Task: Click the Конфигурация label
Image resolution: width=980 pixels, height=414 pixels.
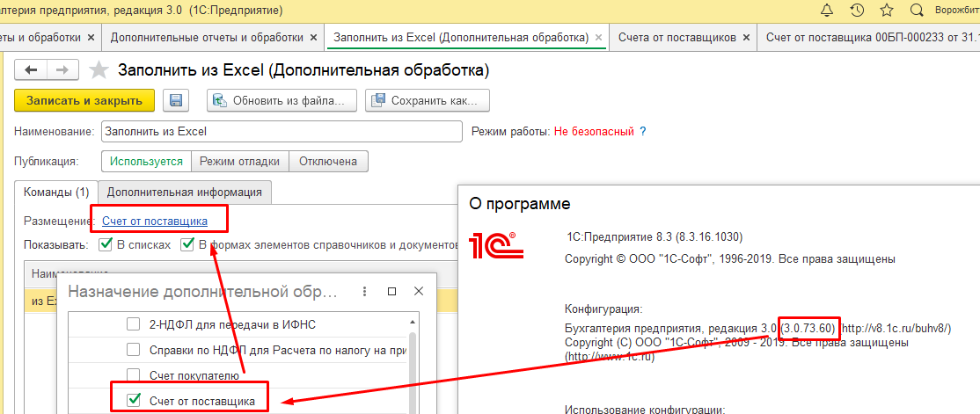Action: tap(604, 309)
